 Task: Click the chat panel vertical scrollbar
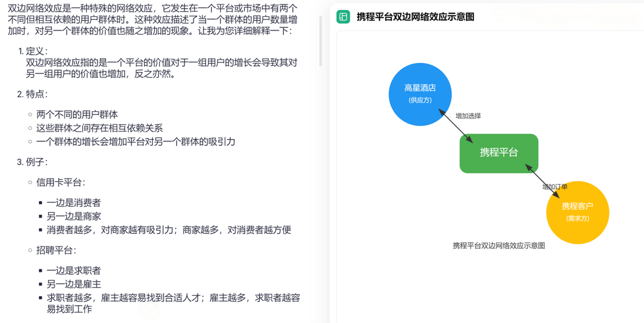click(321, 40)
